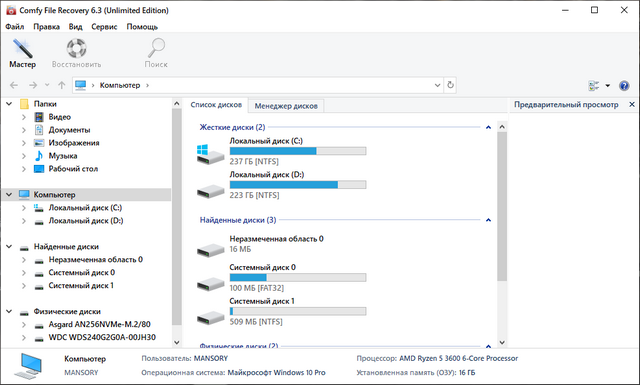Click Локальный диск (D:) usage bar

point(298,185)
